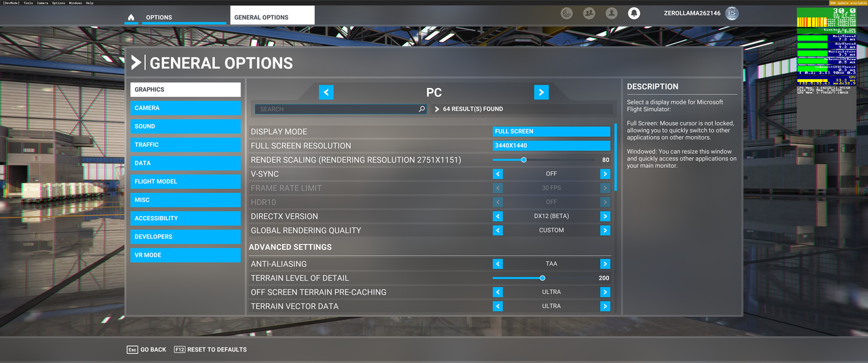The width and height of the screenshot is (868, 363).
Task: Open the friends group icon
Action: click(589, 13)
